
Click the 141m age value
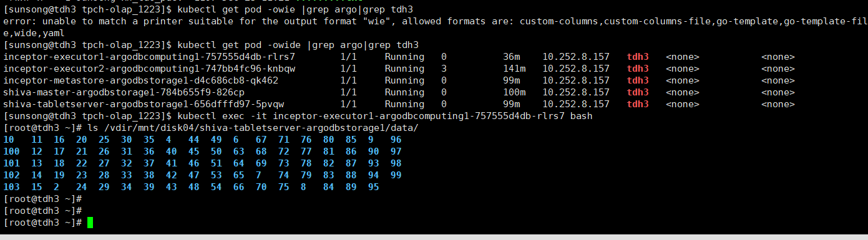(514, 69)
